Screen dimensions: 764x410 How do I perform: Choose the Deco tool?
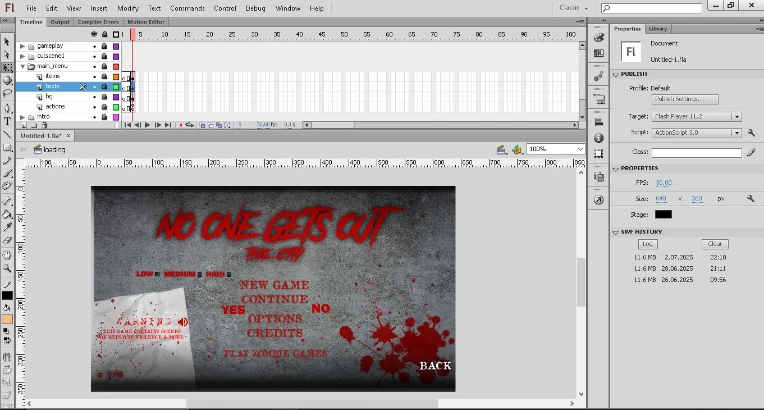click(x=7, y=186)
